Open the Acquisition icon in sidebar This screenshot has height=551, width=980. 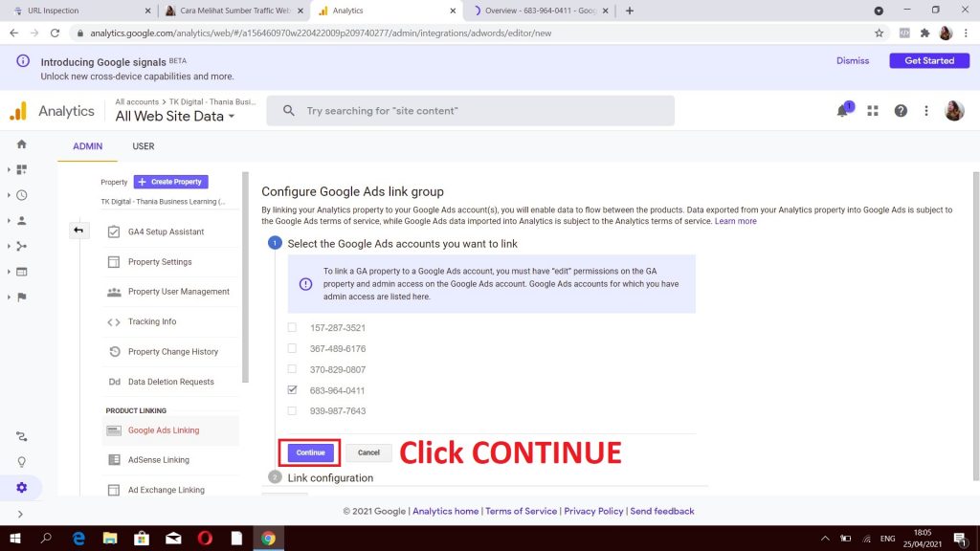pyautogui.click(x=22, y=246)
